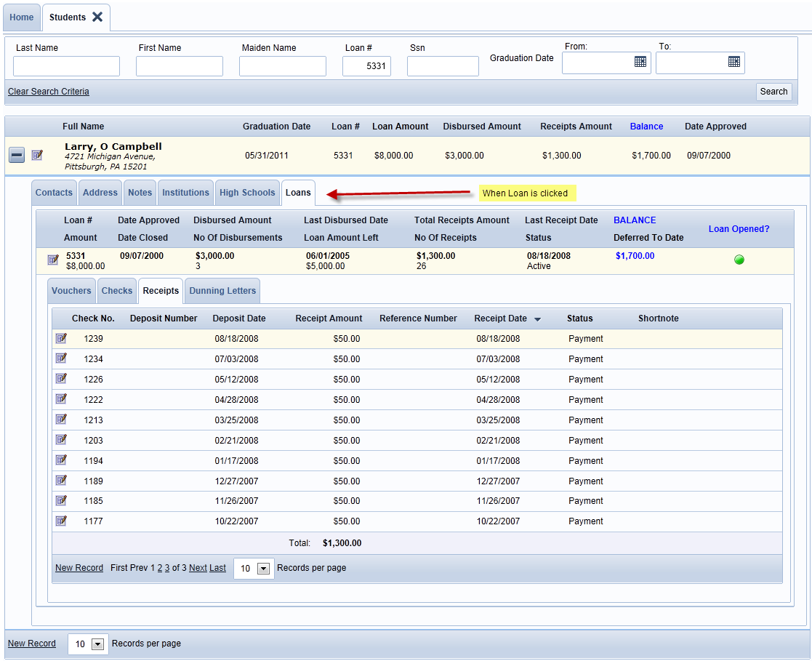
Task: Switch to the Vouchers tab
Action: (71, 291)
